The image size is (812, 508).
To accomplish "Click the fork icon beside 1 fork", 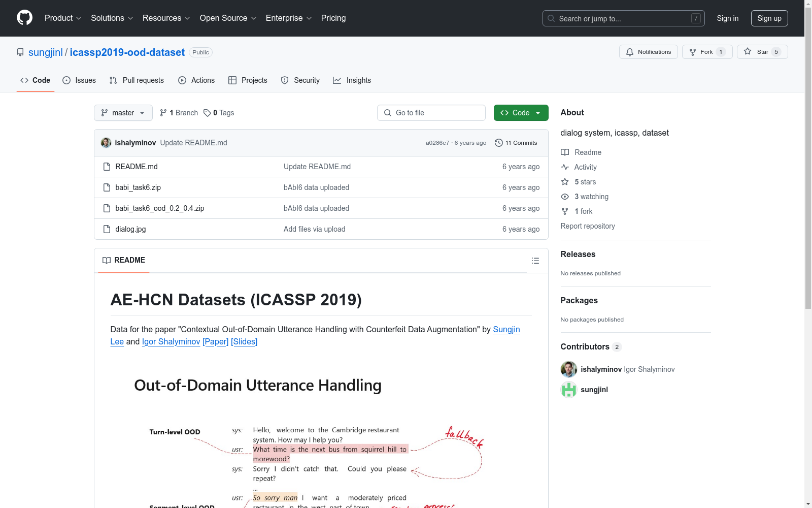I will pos(565,211).
